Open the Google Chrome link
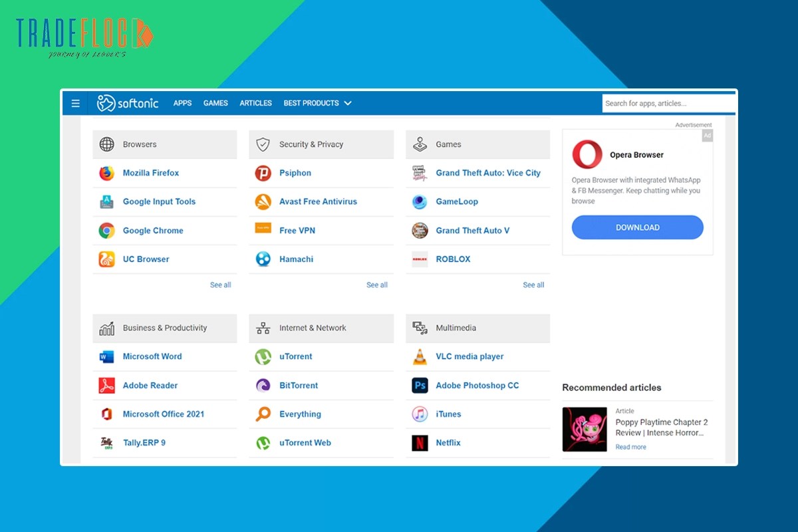Screen dimensions: 798x532 pos(153,231)
